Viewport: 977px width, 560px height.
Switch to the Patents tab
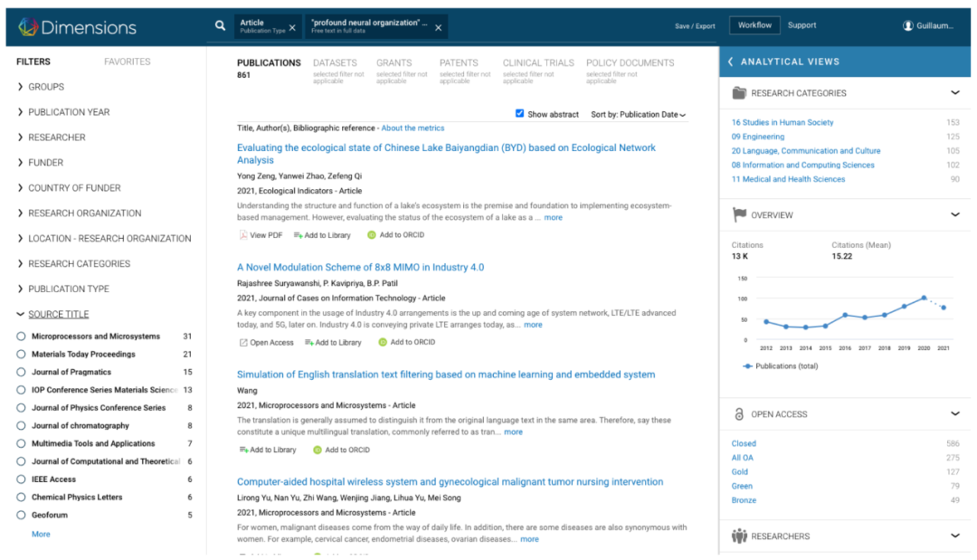click(x=459, y=63)
